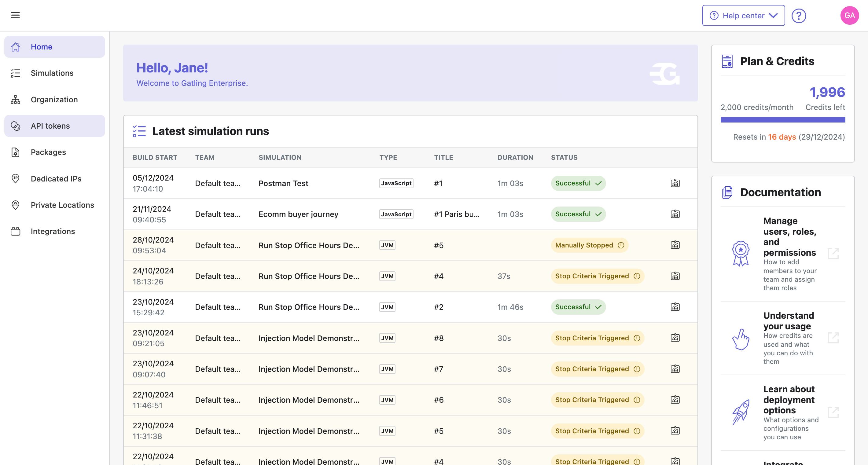The image size is (868, 465).
Task: Click the Packages file icon
Action: [x=16, y=152]
